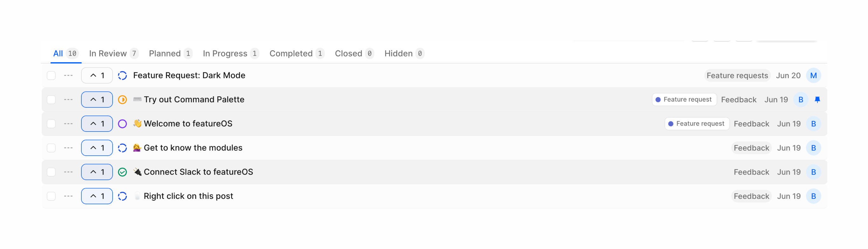Viewport: 868px width, 249px height.
Task: Open the options menu beside Right click post
Action: coord(68,196)
